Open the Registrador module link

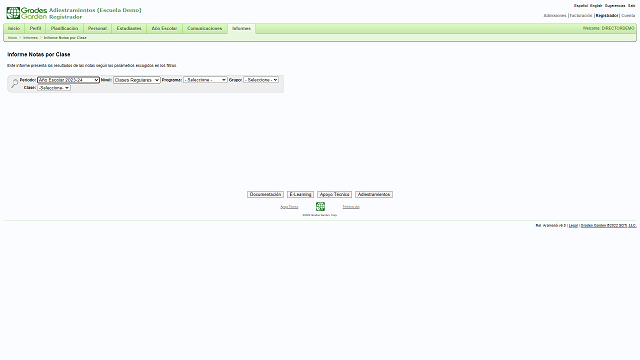(607, 16)
